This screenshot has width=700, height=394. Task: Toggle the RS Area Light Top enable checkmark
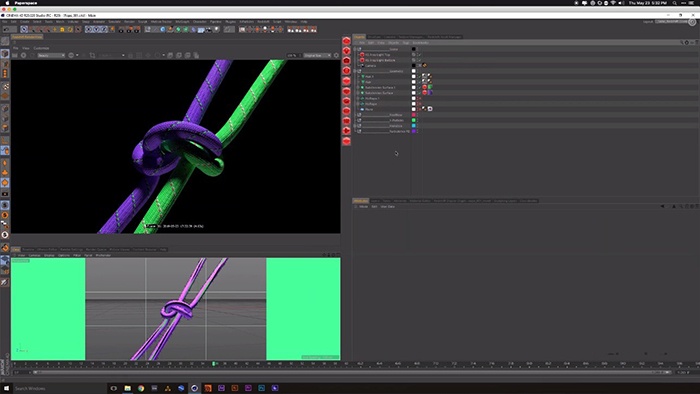420,55
